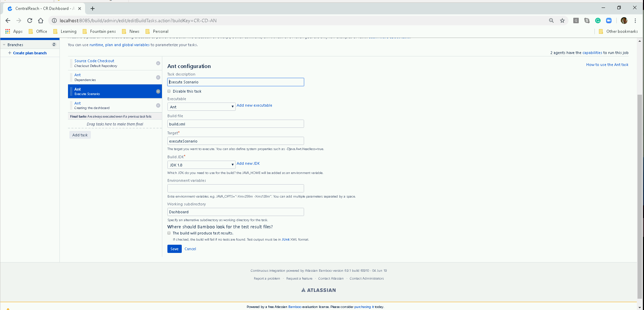Delete the Ant Dependencies task
The image size is (644, 310).
(158, 78)
